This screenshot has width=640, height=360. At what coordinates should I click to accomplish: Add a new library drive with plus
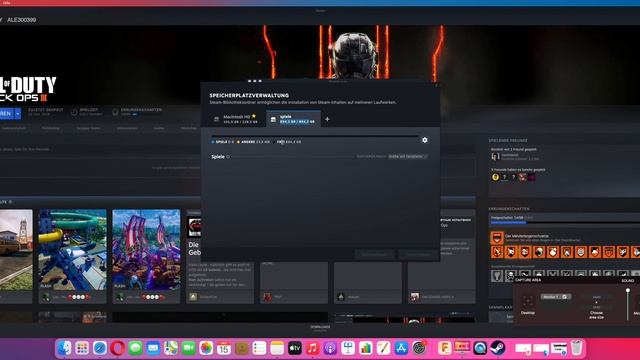point(327,119)
